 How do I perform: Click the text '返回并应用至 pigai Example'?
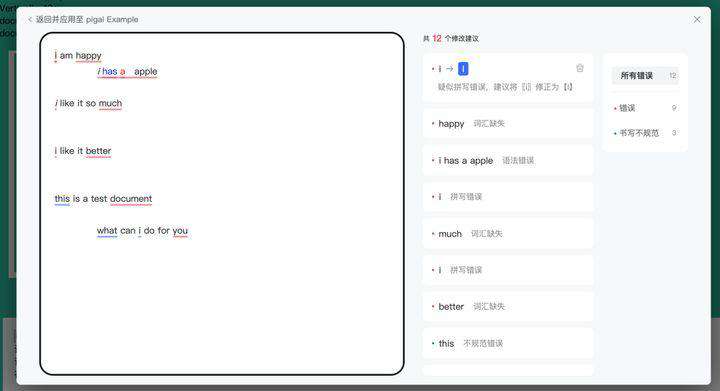pos(87,20)
